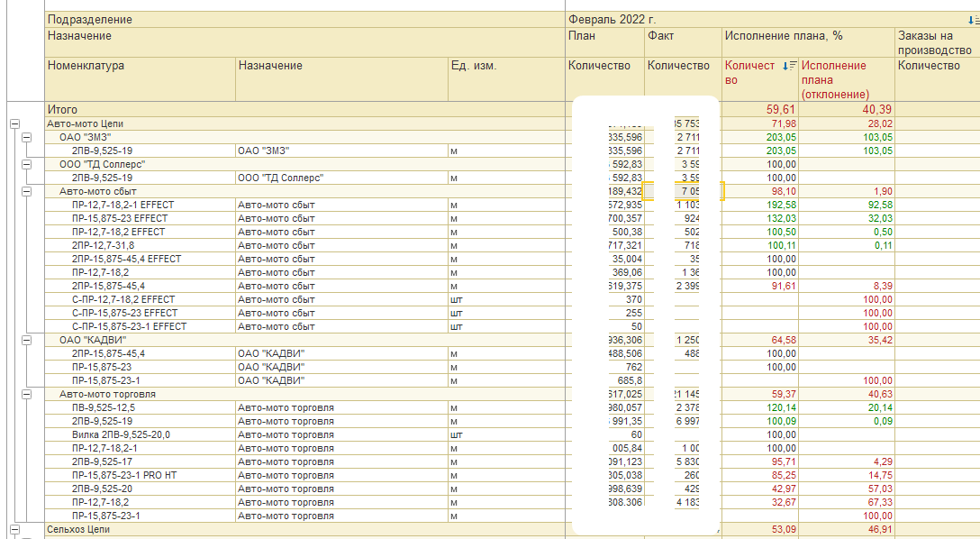This screenshot has height=539, width=980.
Task: Collapse the Авто-мото Цепи group
Action: click(x=14, y=123)
